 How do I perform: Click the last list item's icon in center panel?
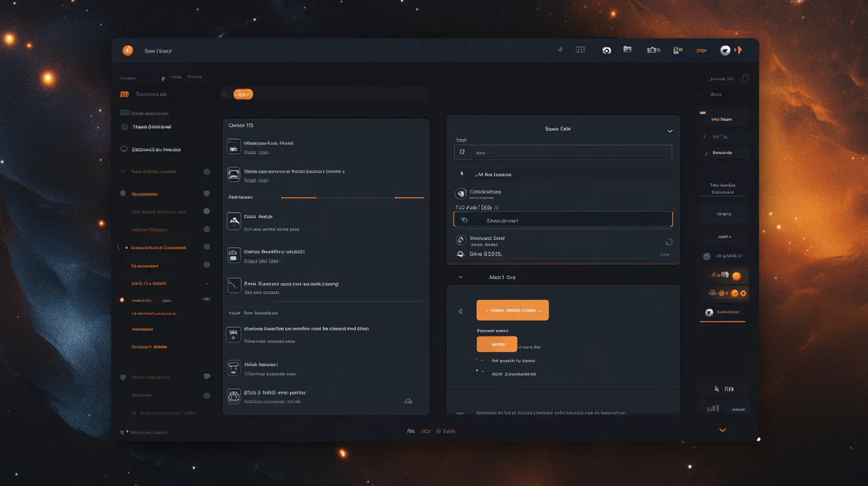point(234,396)
